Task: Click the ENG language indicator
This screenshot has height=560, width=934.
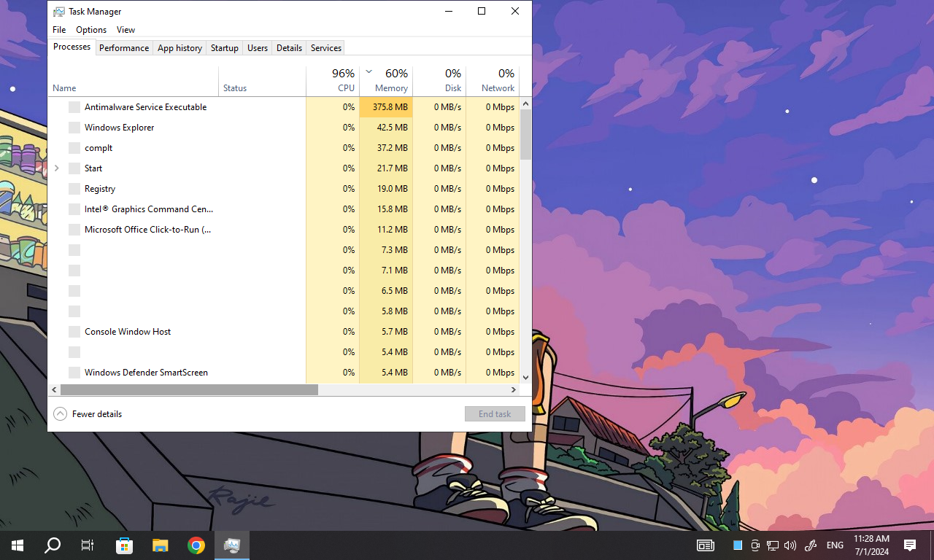Action: (x=835, y=545)
